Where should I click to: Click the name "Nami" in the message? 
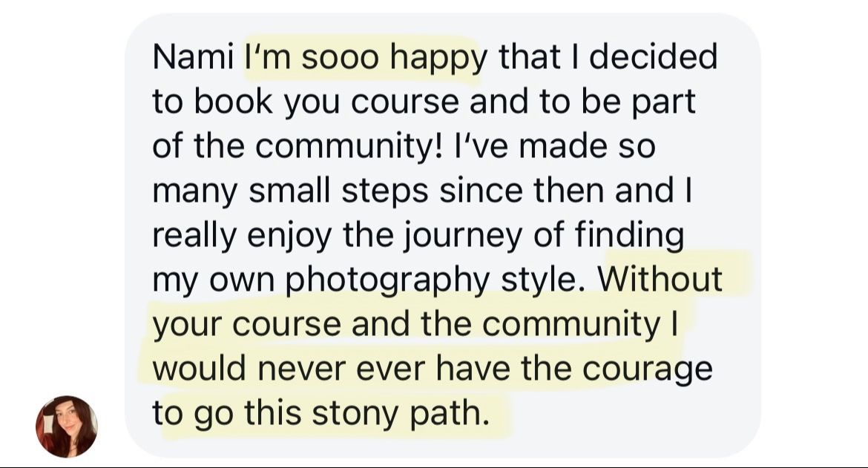193,58
